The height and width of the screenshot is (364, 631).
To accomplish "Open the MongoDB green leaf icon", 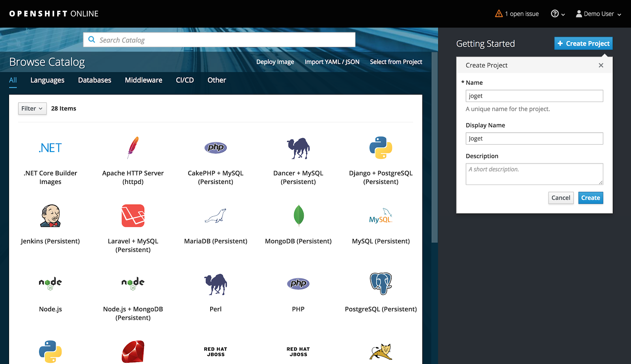I will click(299, 215).
